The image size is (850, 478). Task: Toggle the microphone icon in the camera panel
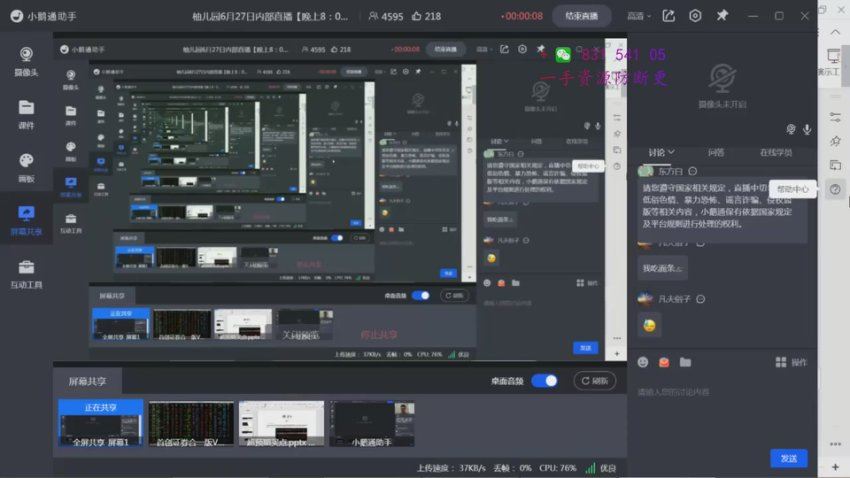click(807, 129)
